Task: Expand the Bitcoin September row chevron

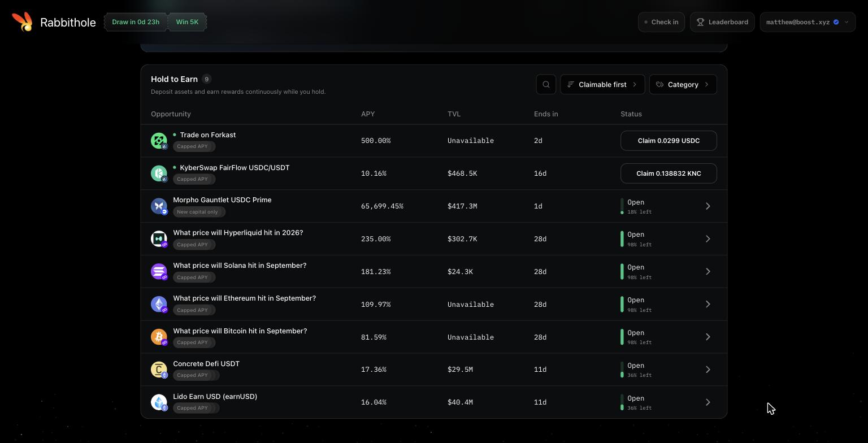Action: coord(708,337)
